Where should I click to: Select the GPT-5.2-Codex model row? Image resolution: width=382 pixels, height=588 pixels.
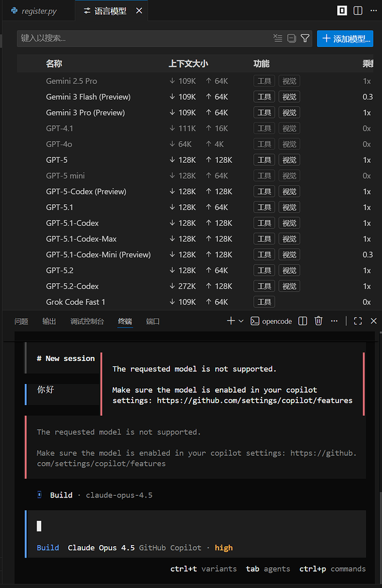coord(195,286)
